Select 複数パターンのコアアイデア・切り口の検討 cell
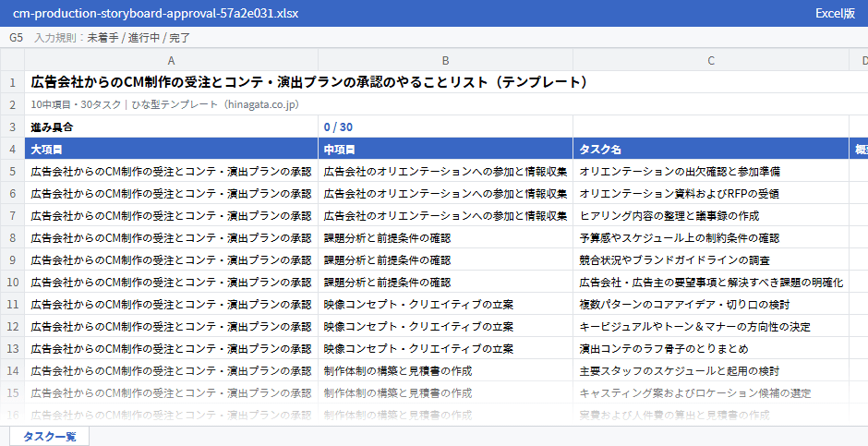 [x=711, y=304]
